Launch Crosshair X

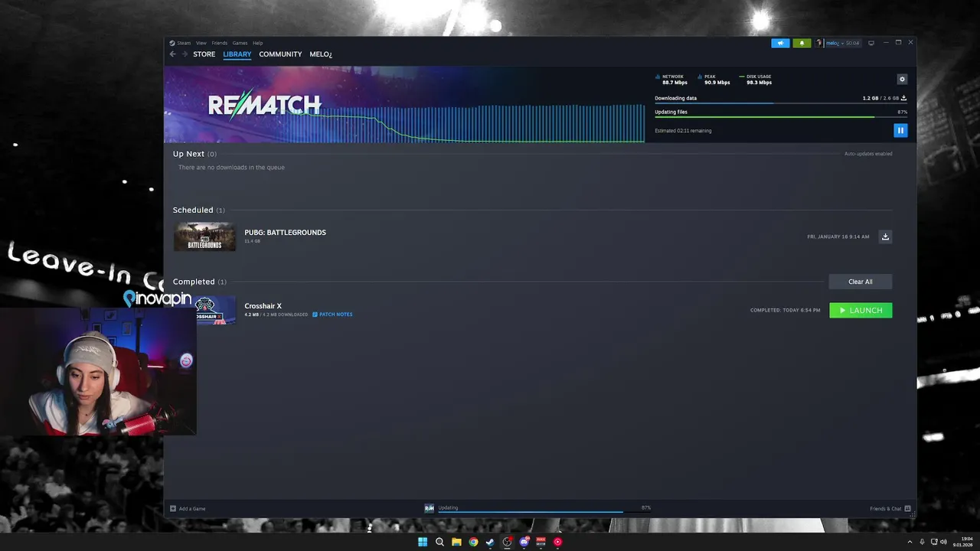[861, 310]
